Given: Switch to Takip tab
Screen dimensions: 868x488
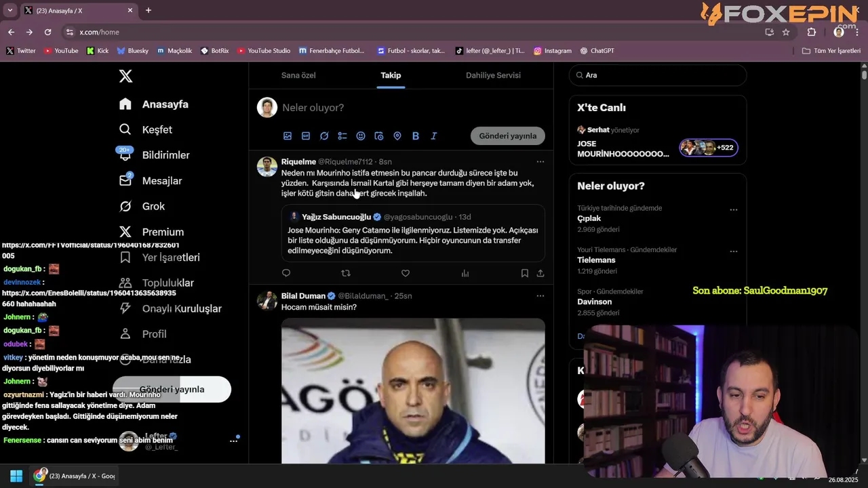Looking at the screenshot, I should click(391, 75).
